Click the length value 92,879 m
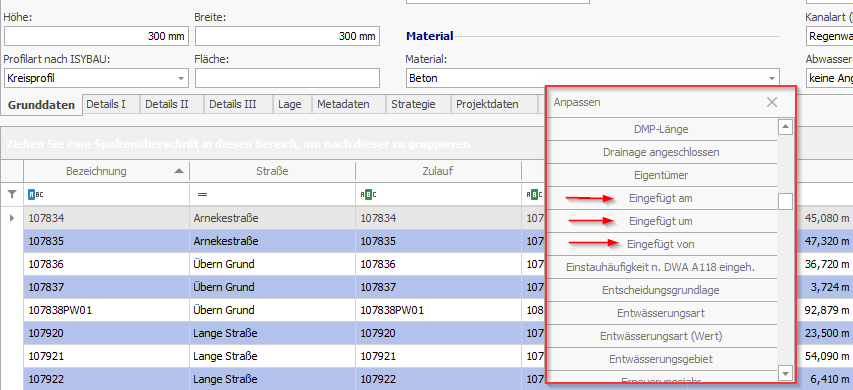Screen dimensions: 853x390 click(826, 310)
